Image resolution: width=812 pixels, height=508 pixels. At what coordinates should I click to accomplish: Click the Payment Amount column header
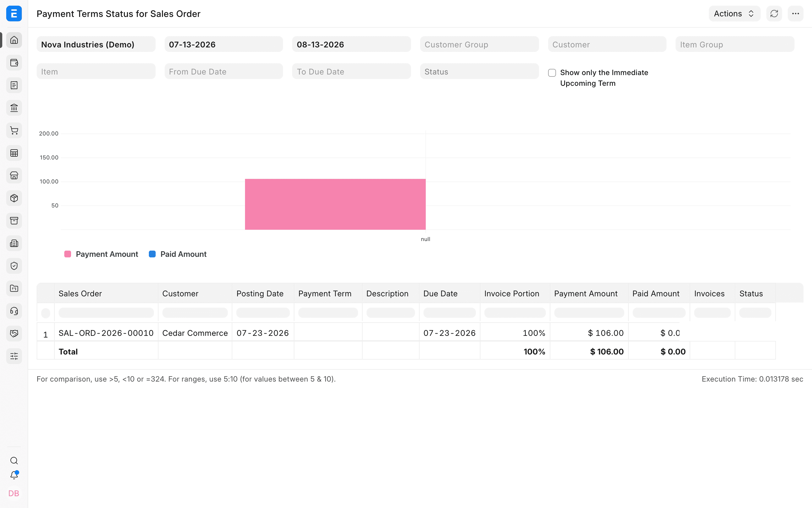(589, 293)
